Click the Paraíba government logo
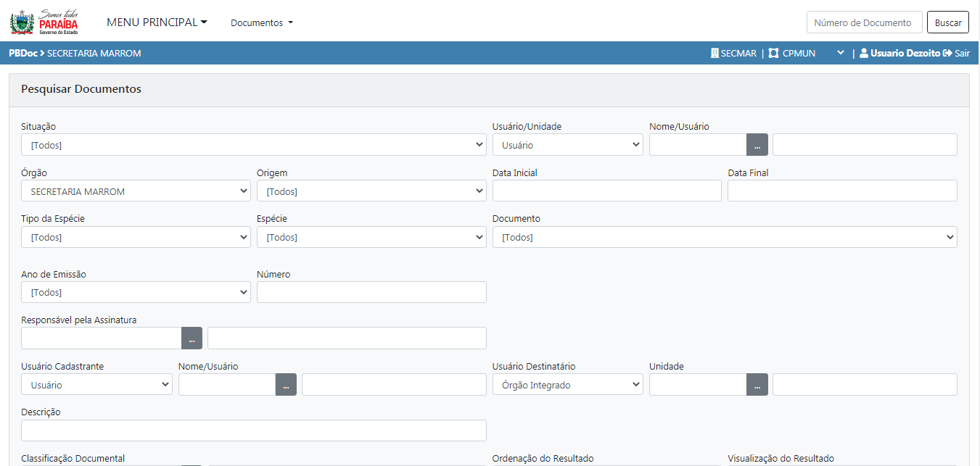 [x=44, y=22]
